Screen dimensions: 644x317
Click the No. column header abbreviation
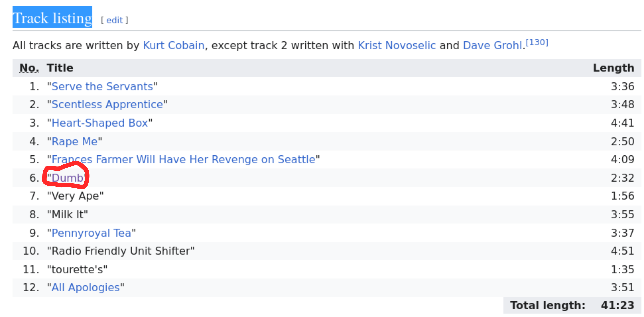[29, 68]
